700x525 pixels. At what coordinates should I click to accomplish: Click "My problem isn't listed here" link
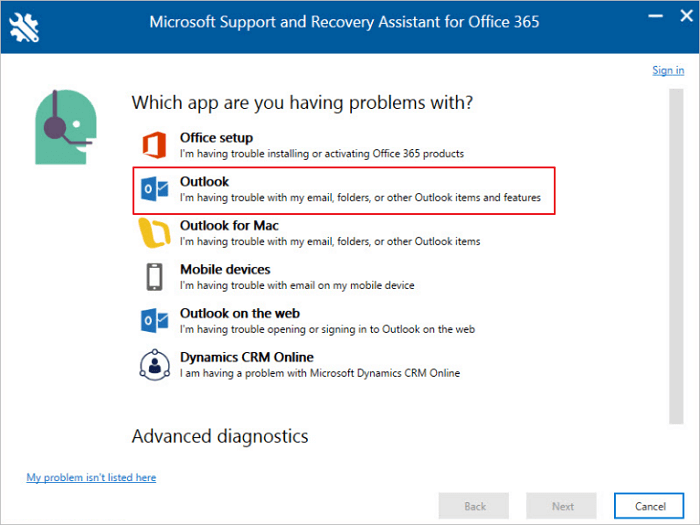point(91,478)
